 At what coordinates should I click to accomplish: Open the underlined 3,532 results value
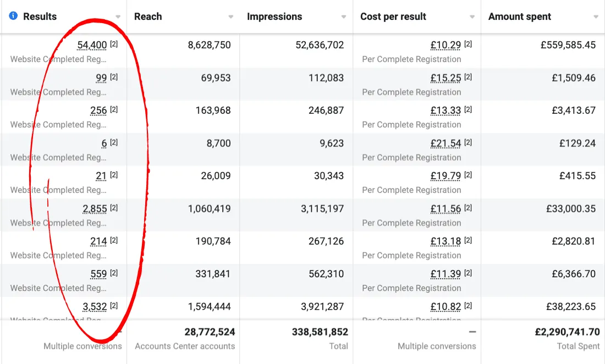[95, 307]
